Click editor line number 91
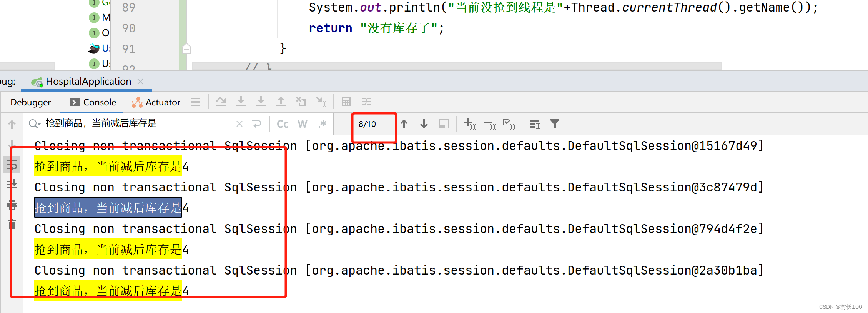Image resolution: width=868 pixels, height=313 pixels. (129, 49)
